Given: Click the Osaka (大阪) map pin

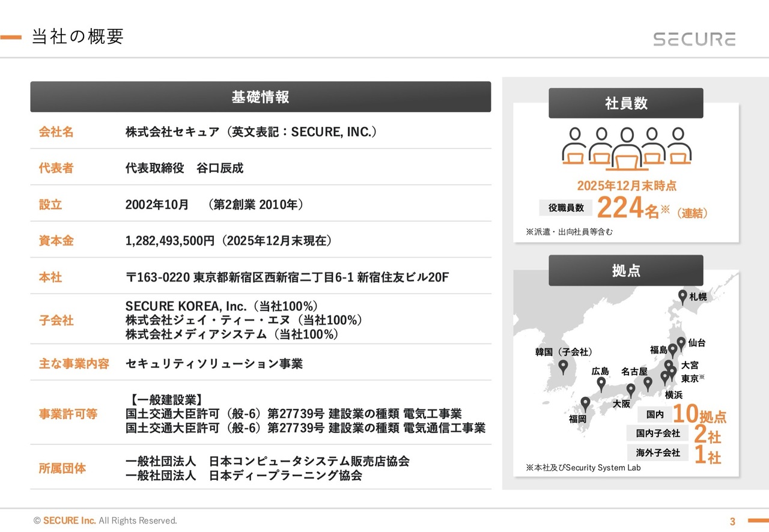Looking at the screenshot, I should point(630,390).
